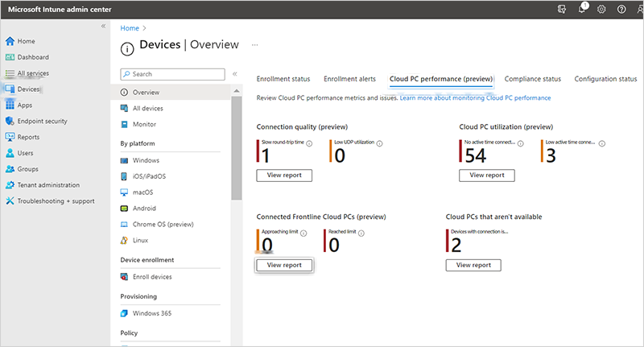Click the Copilot/feedback icon in top bar
This screenshot has height=347, width=644.
pyautogui.click(x=562, y=9)
